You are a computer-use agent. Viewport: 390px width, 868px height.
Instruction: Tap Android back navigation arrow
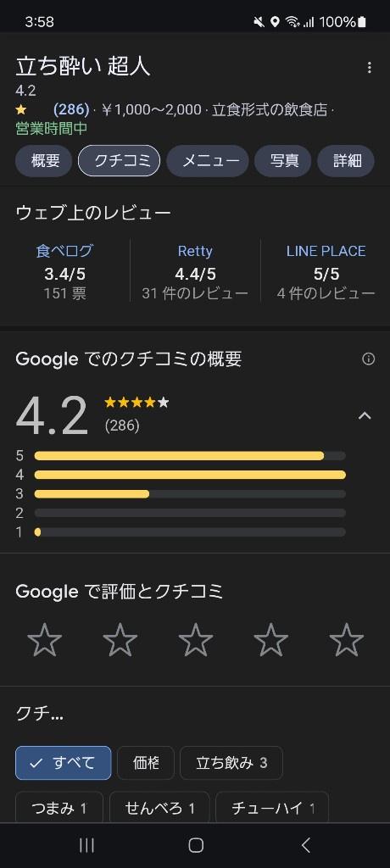(x=305, y=845)
